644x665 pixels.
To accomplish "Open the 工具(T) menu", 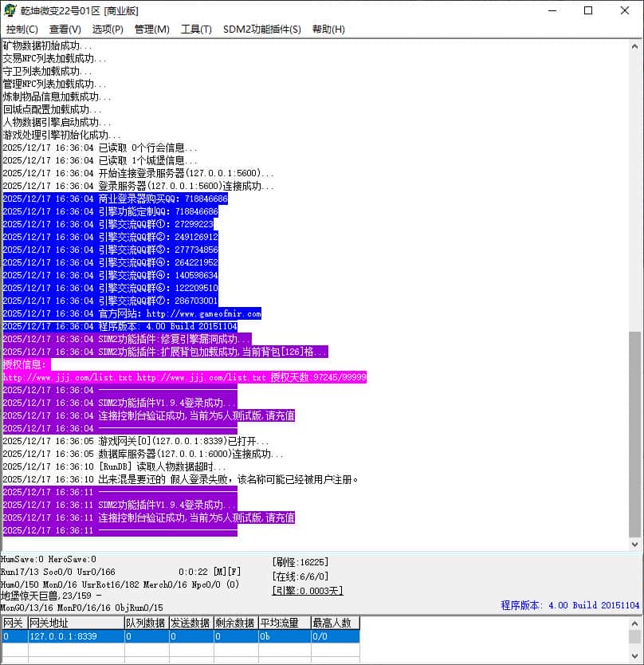I will coord(196,30).
